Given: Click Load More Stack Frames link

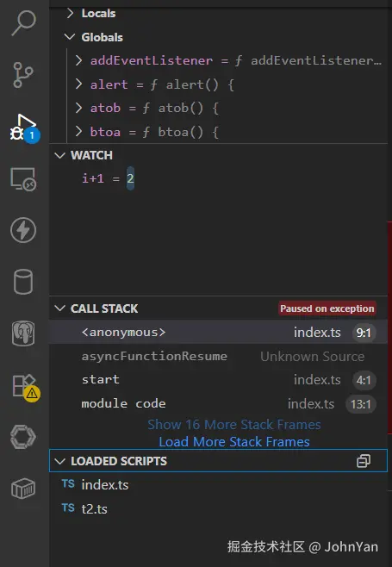Looking at the screenshot, I should click(x=234, y=441).
